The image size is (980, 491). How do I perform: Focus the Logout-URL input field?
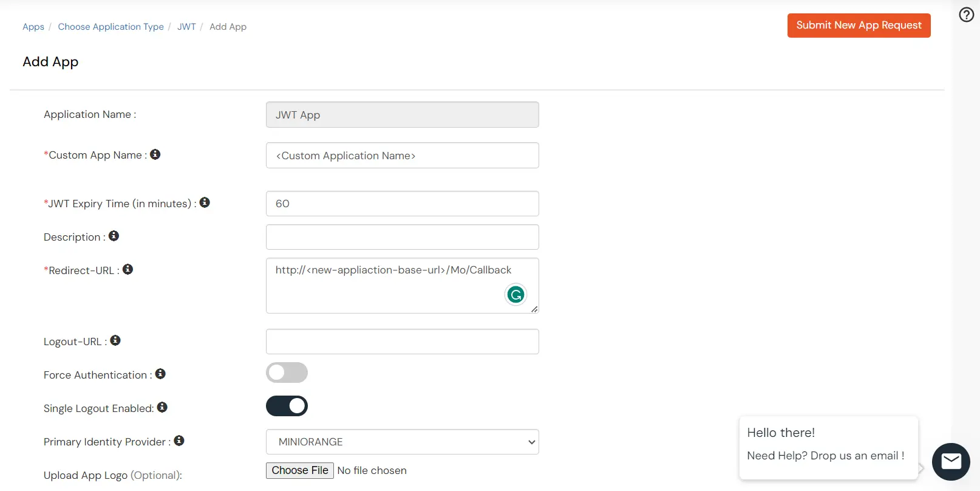[403, 342]
